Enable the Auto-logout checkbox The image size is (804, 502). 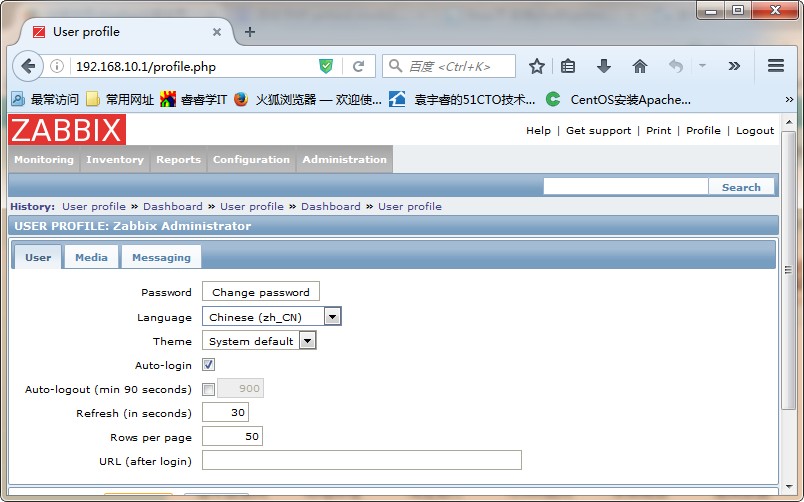coord(208,389)
